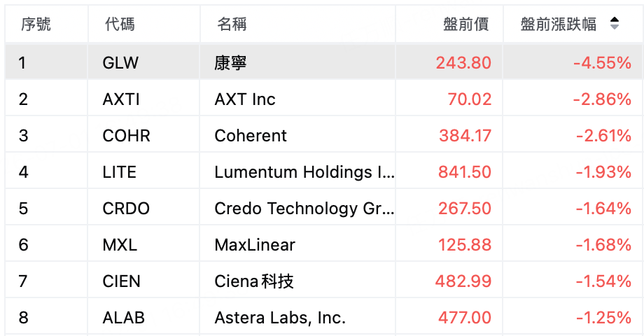Image resolution: width=644 pixels, height=336 pixels.
Task: Sort by 盤前漲跌幅 using the sort arrow icon
Action: pos(615,23)
